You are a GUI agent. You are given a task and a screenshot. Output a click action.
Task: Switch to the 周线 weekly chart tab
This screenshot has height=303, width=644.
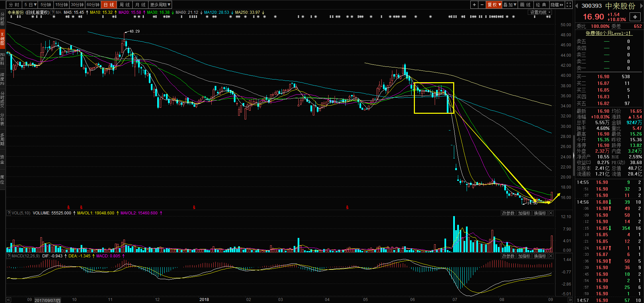click(124, 5)
